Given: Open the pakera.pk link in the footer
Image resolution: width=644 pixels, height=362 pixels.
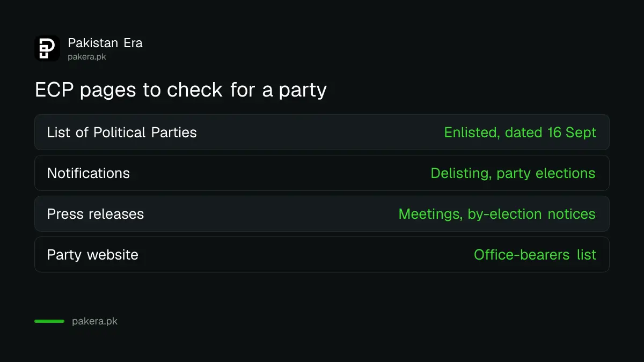Looking at the screenshot, I should 94,322.
